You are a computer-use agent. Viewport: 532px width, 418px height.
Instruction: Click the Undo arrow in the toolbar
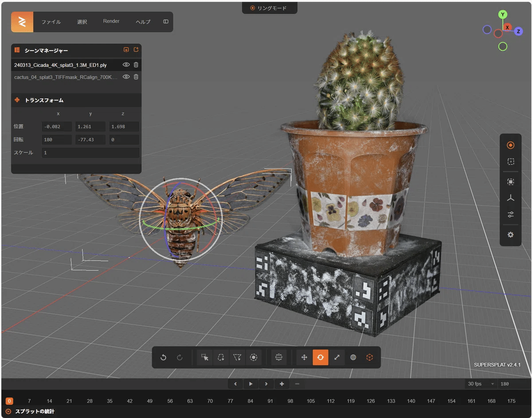[163, 357]
